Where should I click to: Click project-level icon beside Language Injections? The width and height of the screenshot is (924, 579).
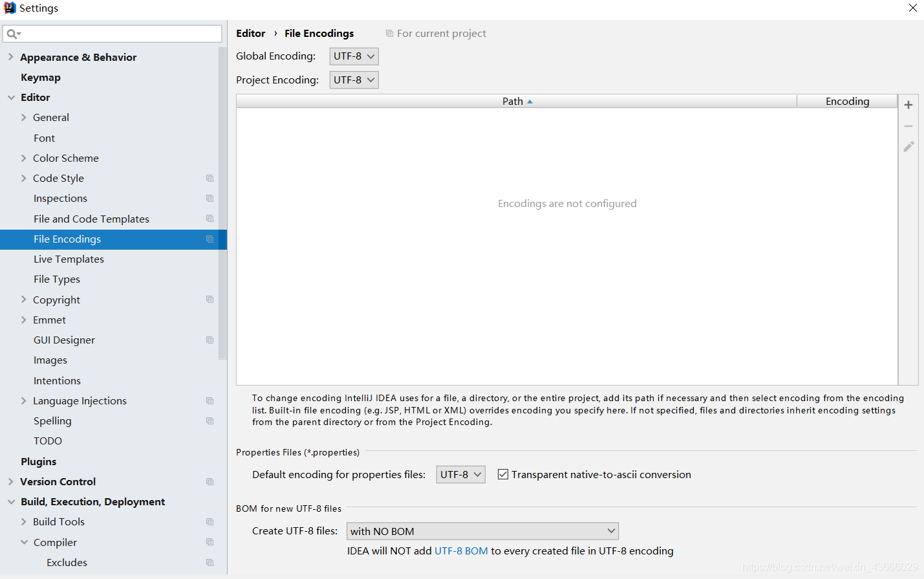click(210, 400)
